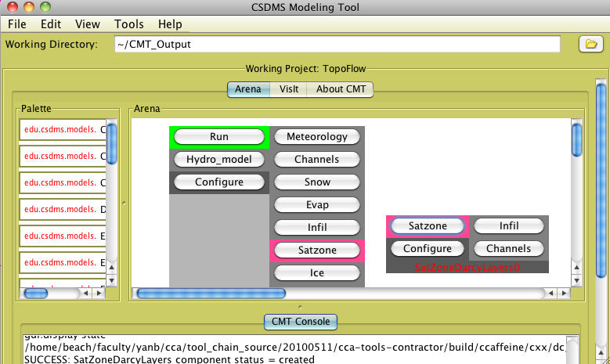Click the Arena scroll right arrow

click(564, 294)
